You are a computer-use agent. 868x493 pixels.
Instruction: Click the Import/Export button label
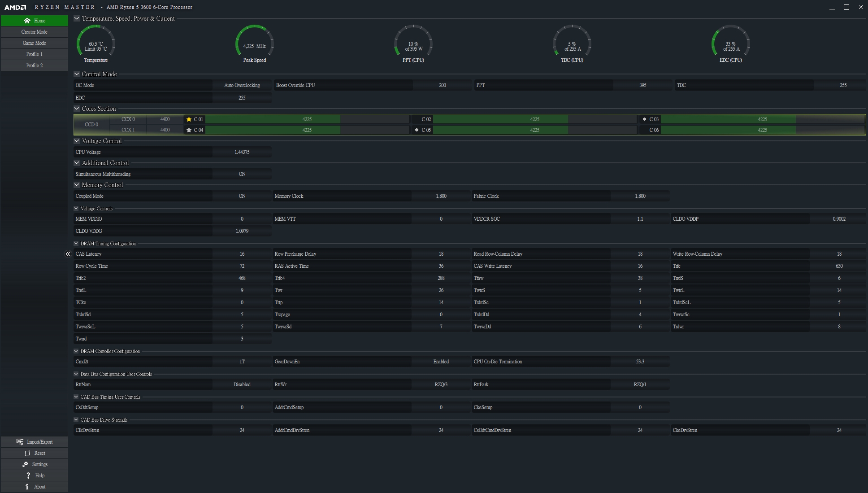coord(40,442)
